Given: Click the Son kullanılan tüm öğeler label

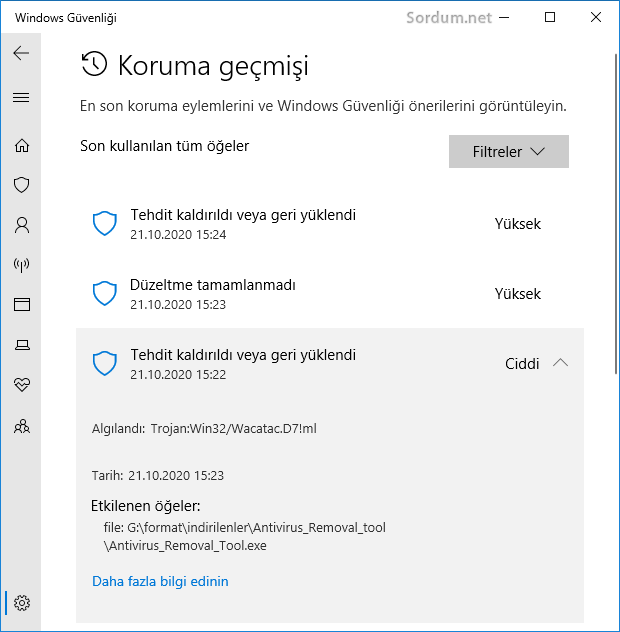Looking at the screenshot, I should pyautogui.click(x=164, y=146).
